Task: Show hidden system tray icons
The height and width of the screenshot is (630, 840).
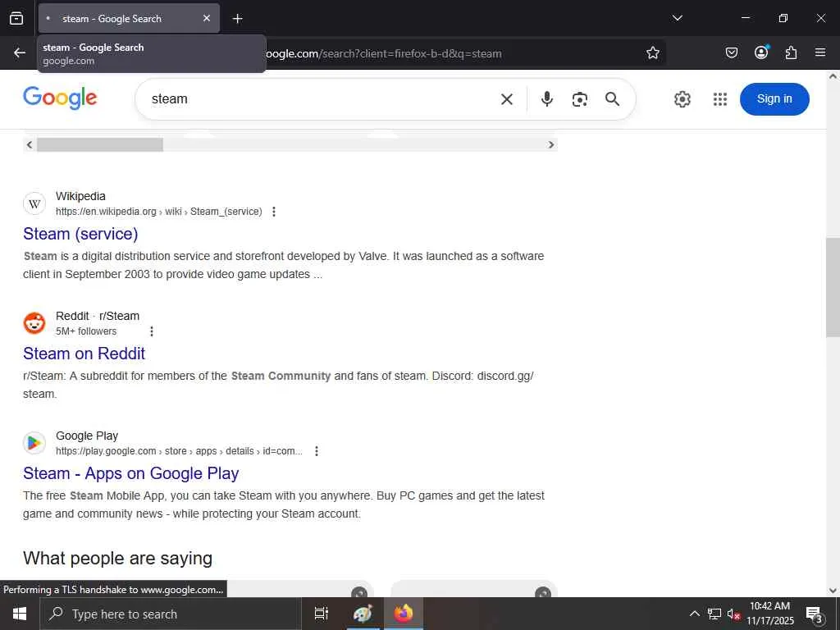Action: click(694, 614)
